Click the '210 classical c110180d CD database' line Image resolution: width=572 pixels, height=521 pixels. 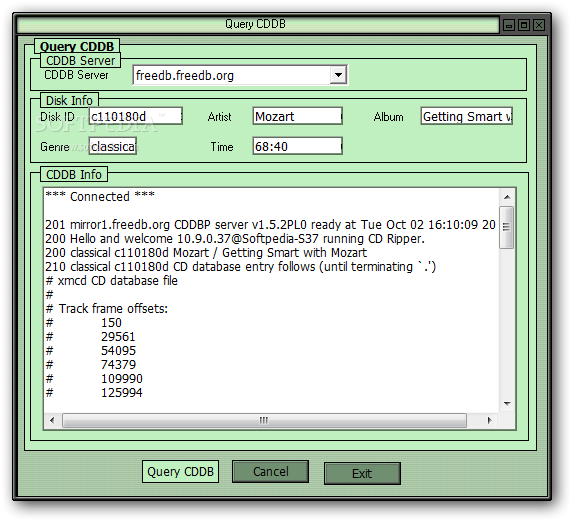[240, 267]
